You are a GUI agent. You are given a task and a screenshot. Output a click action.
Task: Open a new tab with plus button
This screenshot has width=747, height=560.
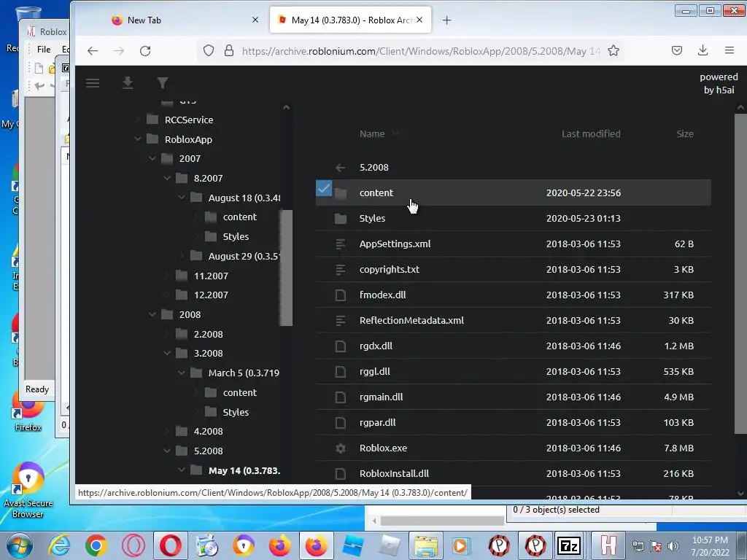(446, 20)
